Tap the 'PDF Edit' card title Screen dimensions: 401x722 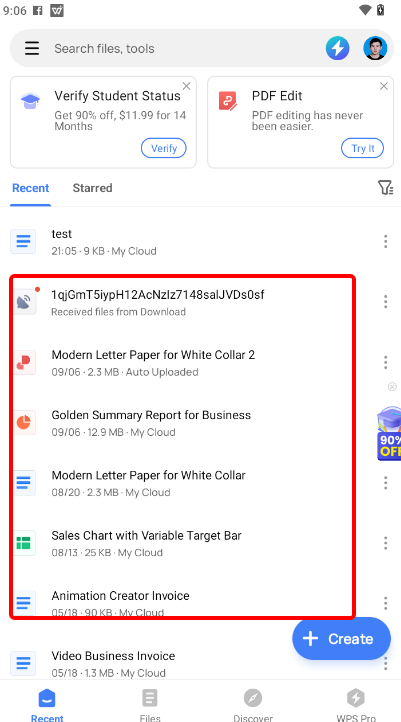[277, 96]
